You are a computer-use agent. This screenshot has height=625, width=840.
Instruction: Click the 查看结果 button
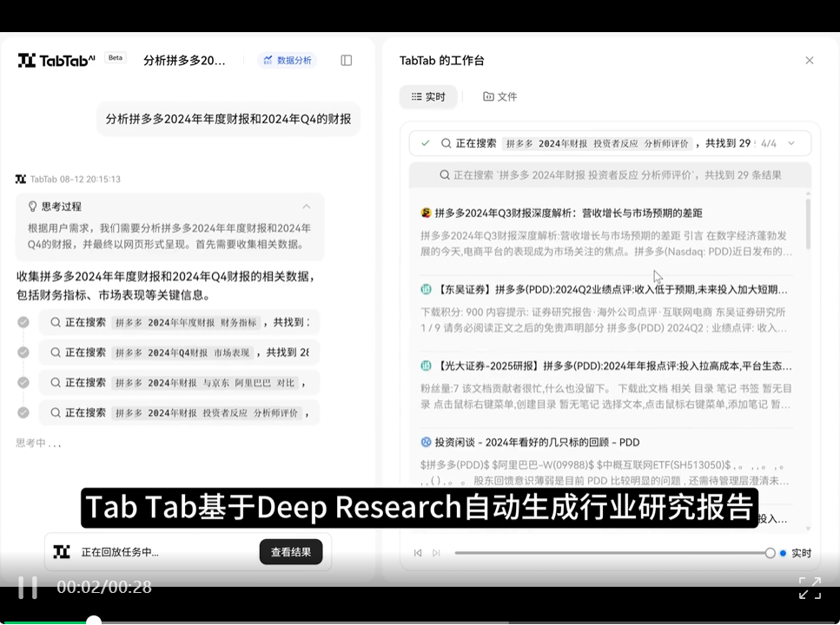point(291,551)
